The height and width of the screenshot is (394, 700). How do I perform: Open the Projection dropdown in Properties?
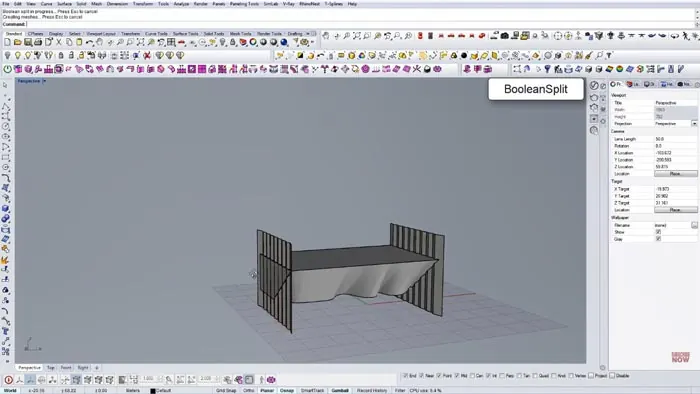click(x=695, y=124)
